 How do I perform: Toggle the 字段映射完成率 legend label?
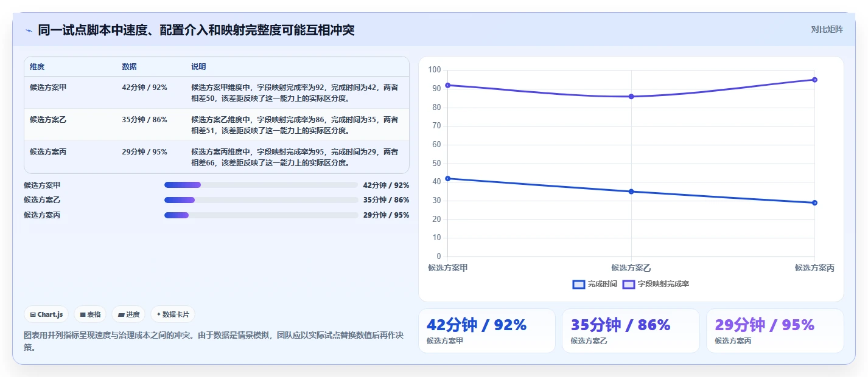[663, 284]
